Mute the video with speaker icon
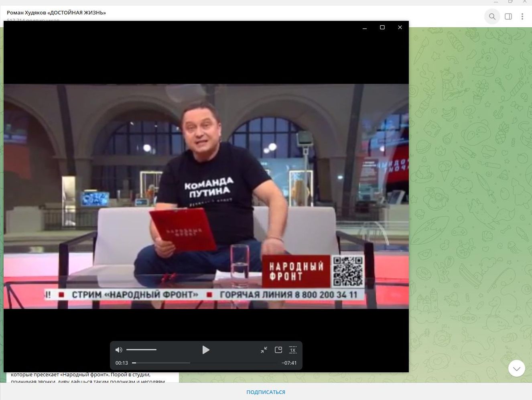Image resolution: width=532 pixels, height=400 pixels. (x=119, y=350)
